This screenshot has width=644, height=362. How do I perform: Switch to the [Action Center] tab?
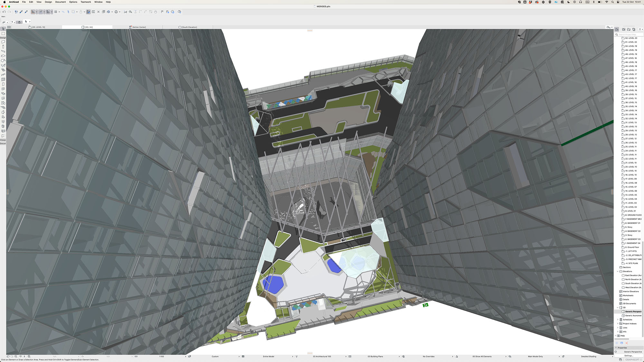point(137,27)
